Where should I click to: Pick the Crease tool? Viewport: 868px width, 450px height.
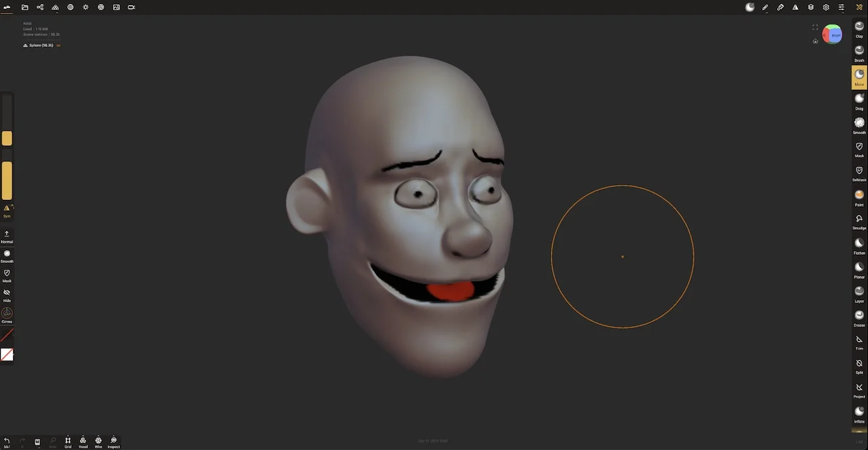click(859, 319)
